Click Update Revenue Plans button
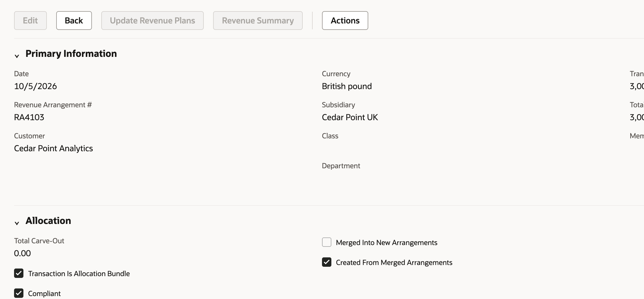 153,21
